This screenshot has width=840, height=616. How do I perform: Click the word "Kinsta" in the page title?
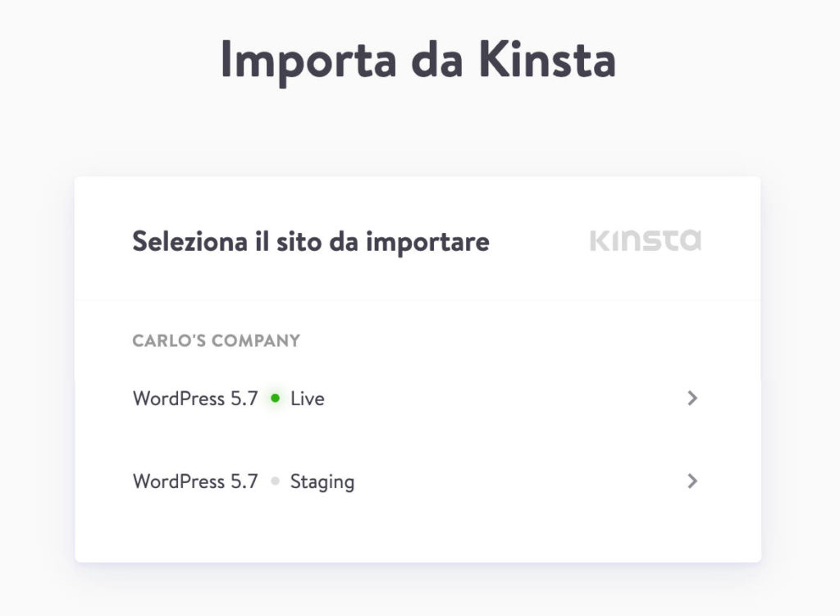547,59
